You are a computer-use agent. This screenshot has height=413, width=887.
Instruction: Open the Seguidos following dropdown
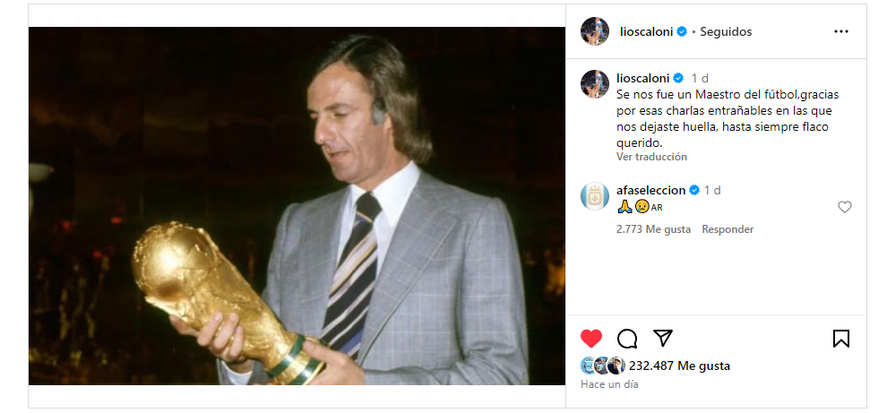pos(726,32)
